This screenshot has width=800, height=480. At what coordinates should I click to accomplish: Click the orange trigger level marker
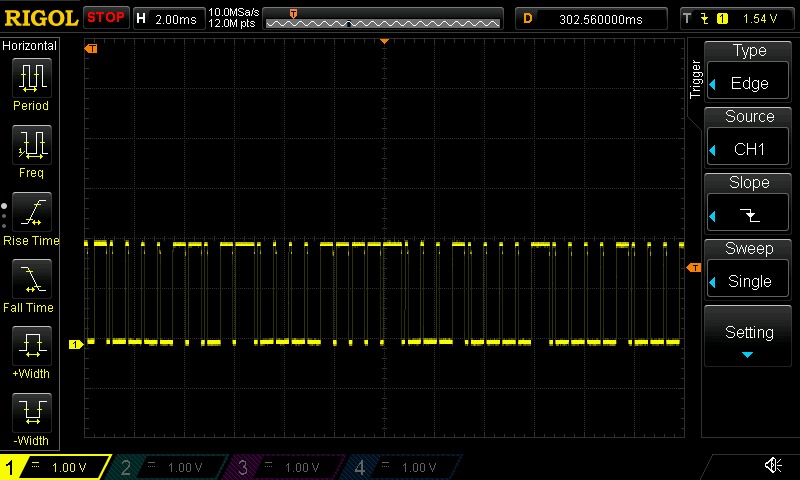692,268
